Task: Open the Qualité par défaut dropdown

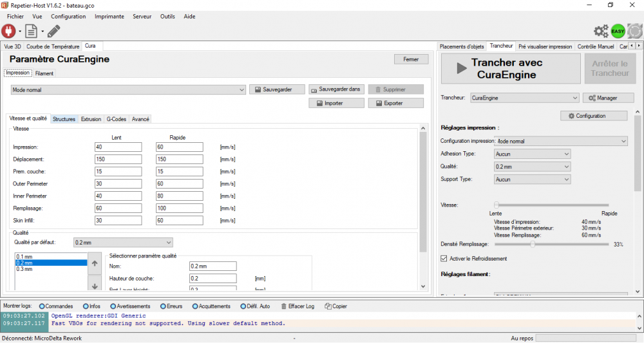Action: pyautogui.click(x=123, y=243)
